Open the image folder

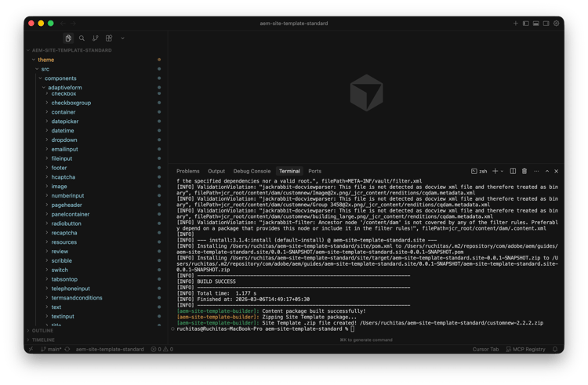point(96,187)
